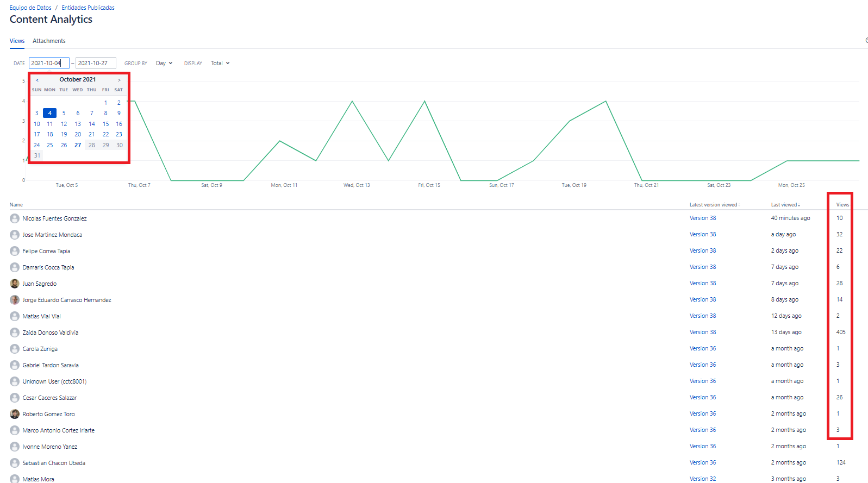Open Ivonne Moreno Yanez's name link
Viewport: 868px width, 483px height.
click(x=50, y=447)
